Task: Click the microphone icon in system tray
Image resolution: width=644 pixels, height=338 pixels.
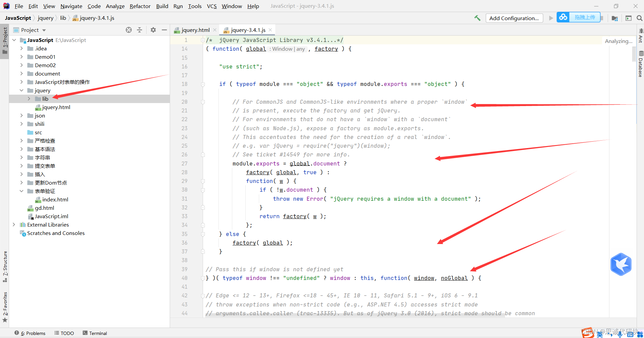Action: pos(620,334)
